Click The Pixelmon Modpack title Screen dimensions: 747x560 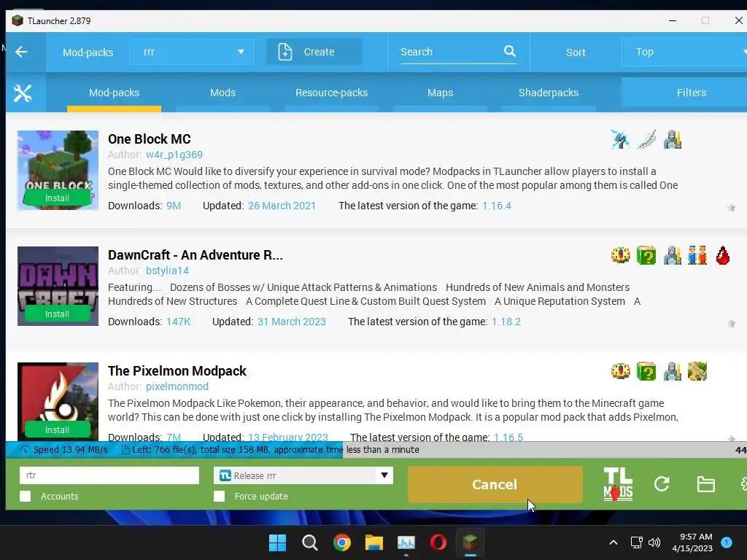[177, 371]
